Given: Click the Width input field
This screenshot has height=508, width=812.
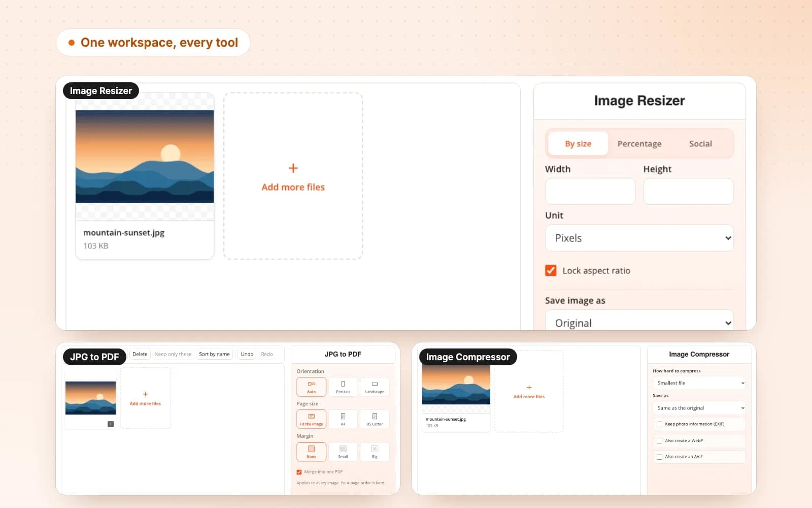Looking at the screenshot, I should coord(590,191).
